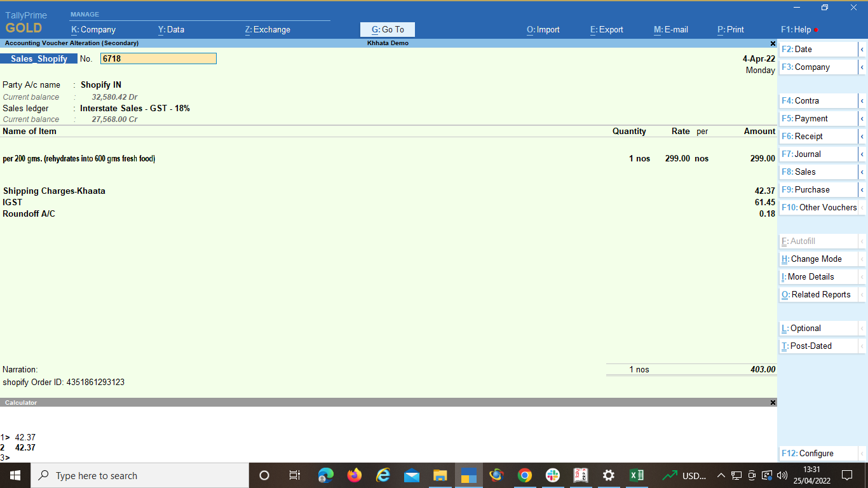Image resolution: width=868 pixels, height=488 pixels.
Task: Click the Windows taskbar search box
Action: pyautogui.click(x=140, y=475)
